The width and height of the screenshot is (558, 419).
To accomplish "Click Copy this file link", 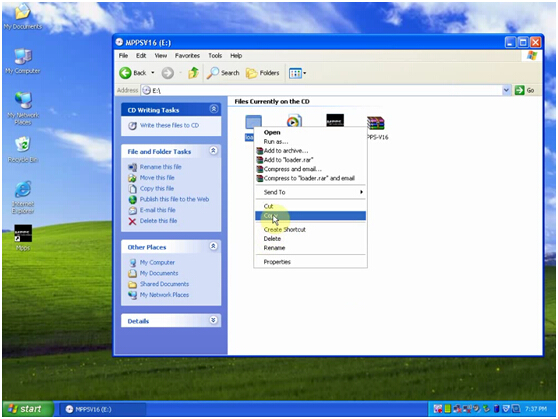I will point(157,188).
